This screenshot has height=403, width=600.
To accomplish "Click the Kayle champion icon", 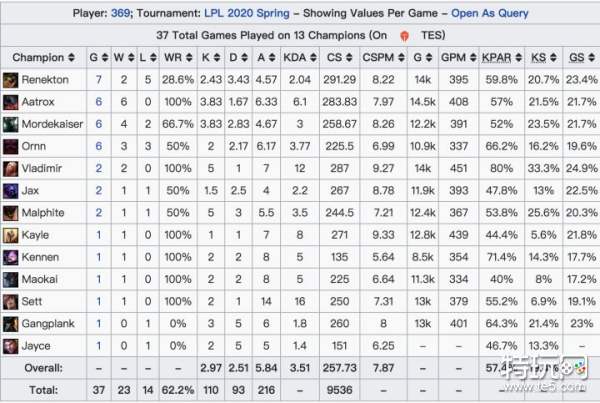I will tap(10, 234).
